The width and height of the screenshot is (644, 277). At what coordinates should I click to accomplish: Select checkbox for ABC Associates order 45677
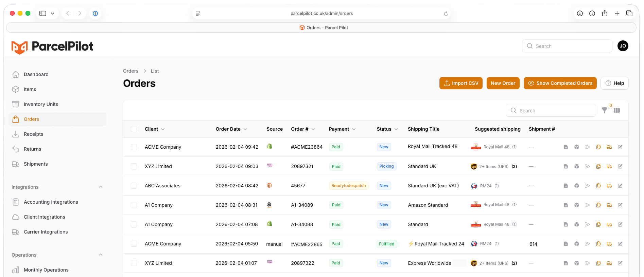point(134,186)
